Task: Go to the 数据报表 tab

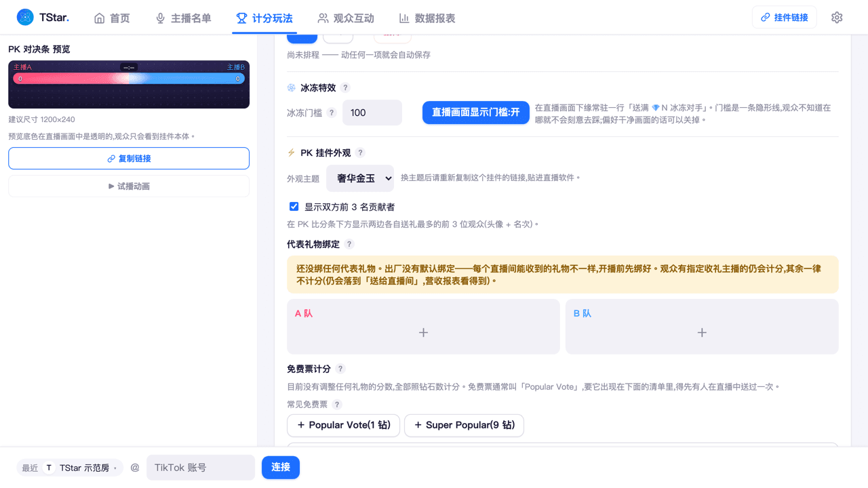Action: [427, 18]
